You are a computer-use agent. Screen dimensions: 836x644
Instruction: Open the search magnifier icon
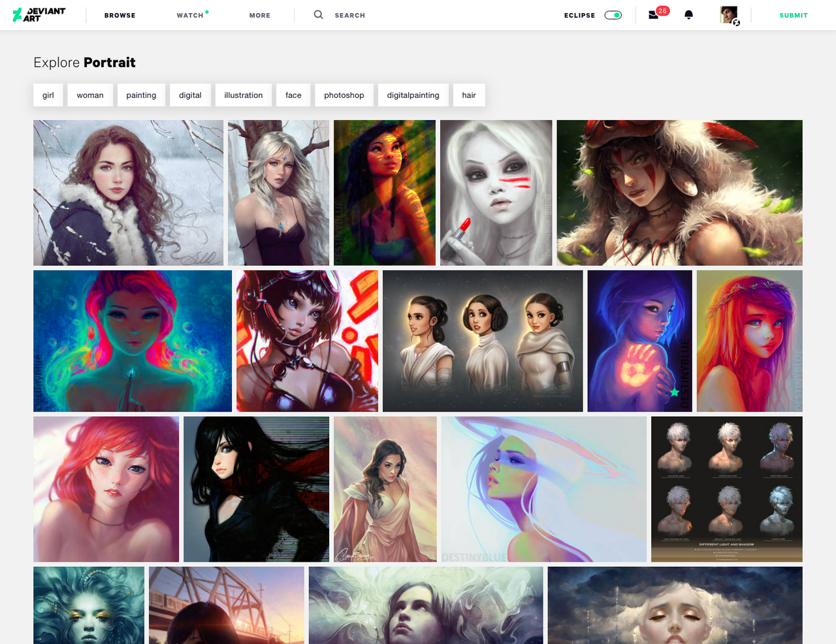pyautogui.click(x=318, y=14)
